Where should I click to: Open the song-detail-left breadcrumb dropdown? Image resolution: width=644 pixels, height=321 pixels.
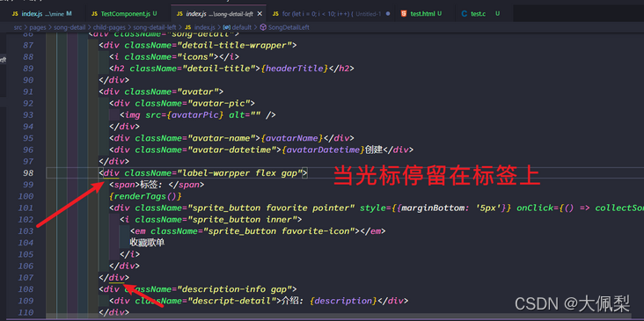pos(155,27)
